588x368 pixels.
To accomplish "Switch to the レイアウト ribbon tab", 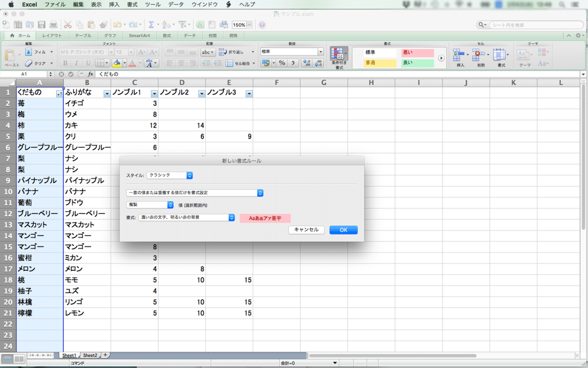I will (x=52, y=36).
